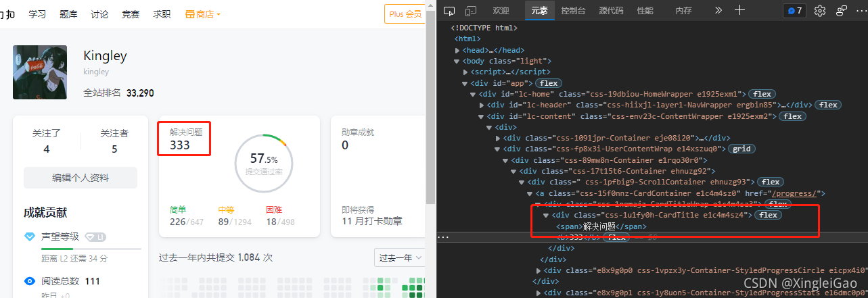This screenshot has height=298, width=868.
Task: Open the 内存 tab
Action: 683,11
